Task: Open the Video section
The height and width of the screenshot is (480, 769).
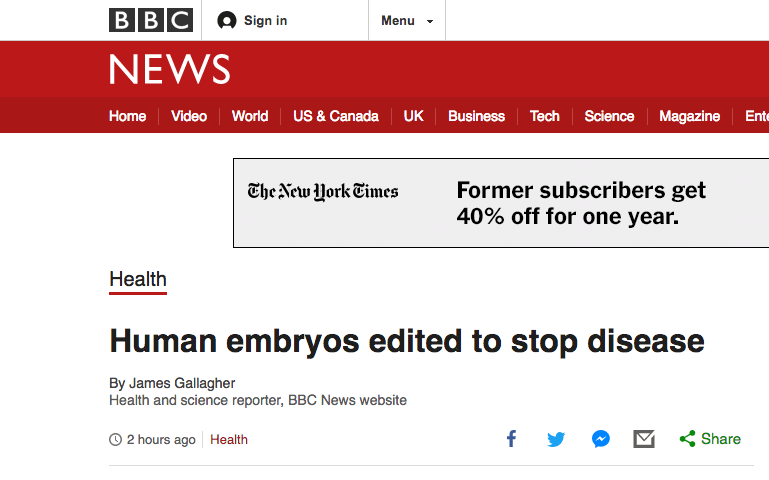Action: pos(189,116)
